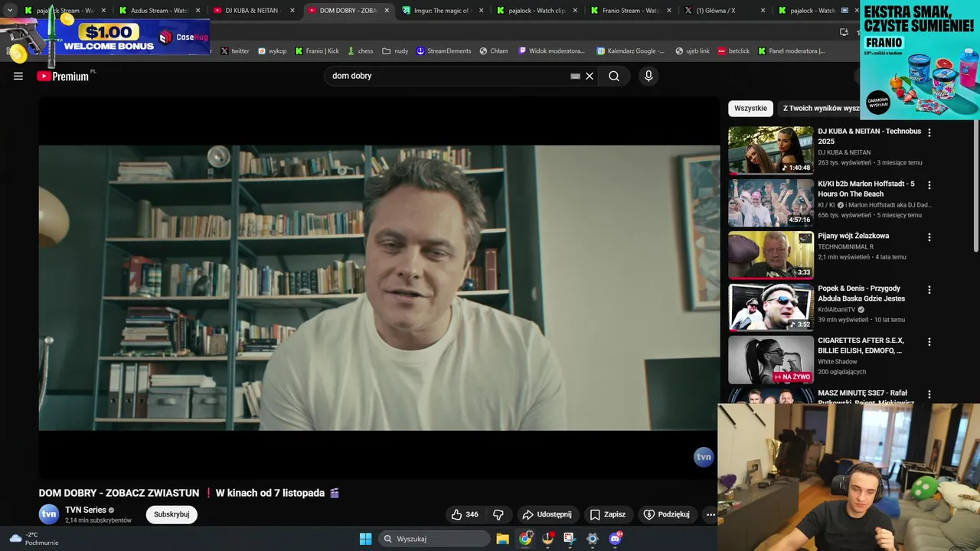Start voice search with microphone

(648, 76)
